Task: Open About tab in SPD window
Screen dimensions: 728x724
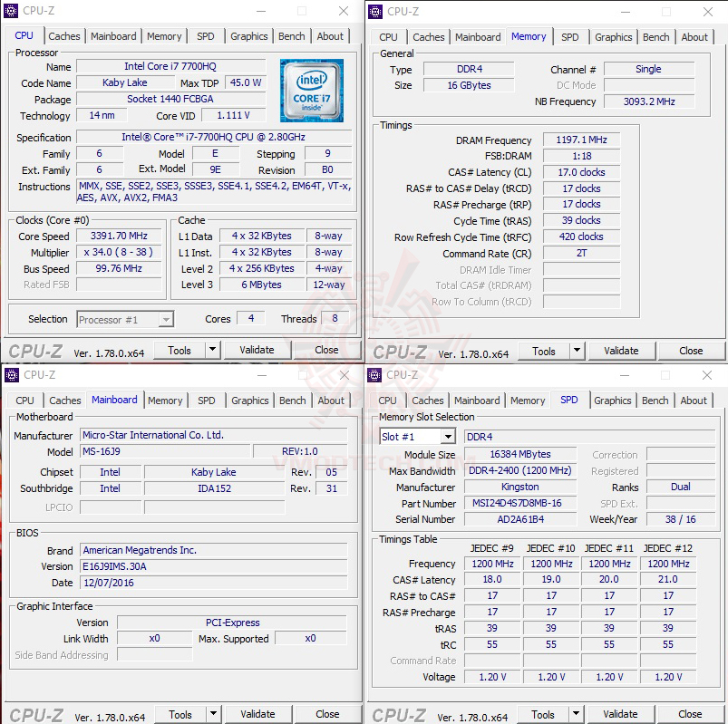Action: tap(694, 401)
